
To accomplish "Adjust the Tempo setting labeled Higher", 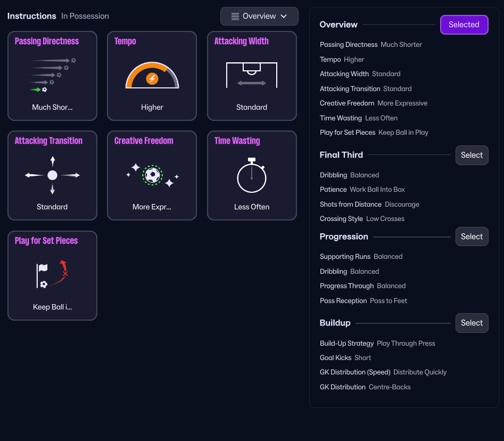I will 152,107.
